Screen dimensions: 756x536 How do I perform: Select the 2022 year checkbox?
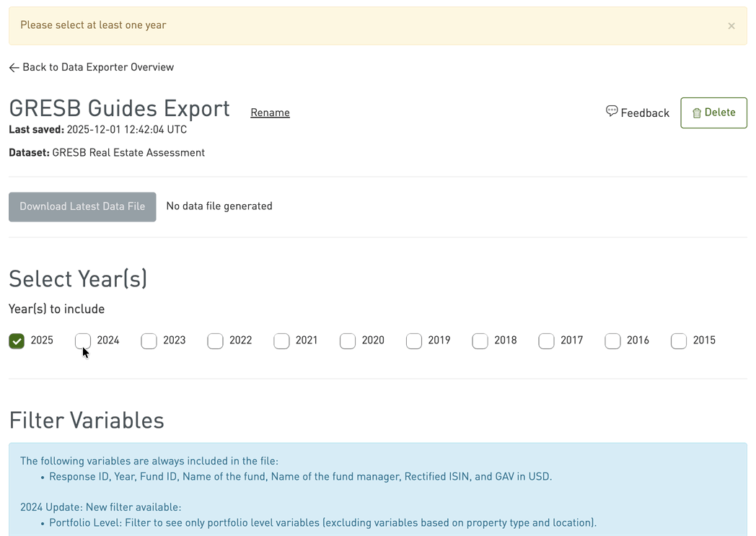215,341
